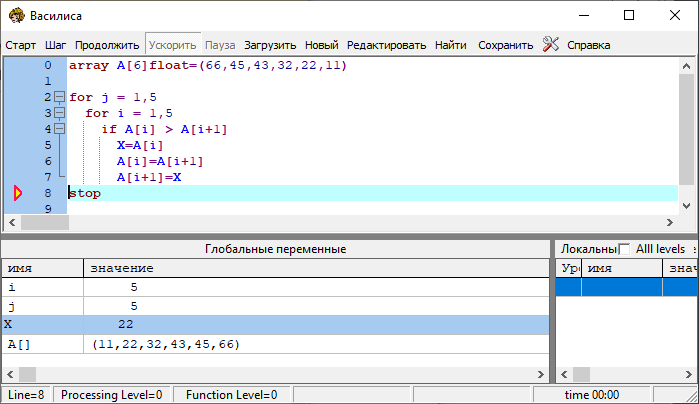Open the Справка help menu

point(588,45)
